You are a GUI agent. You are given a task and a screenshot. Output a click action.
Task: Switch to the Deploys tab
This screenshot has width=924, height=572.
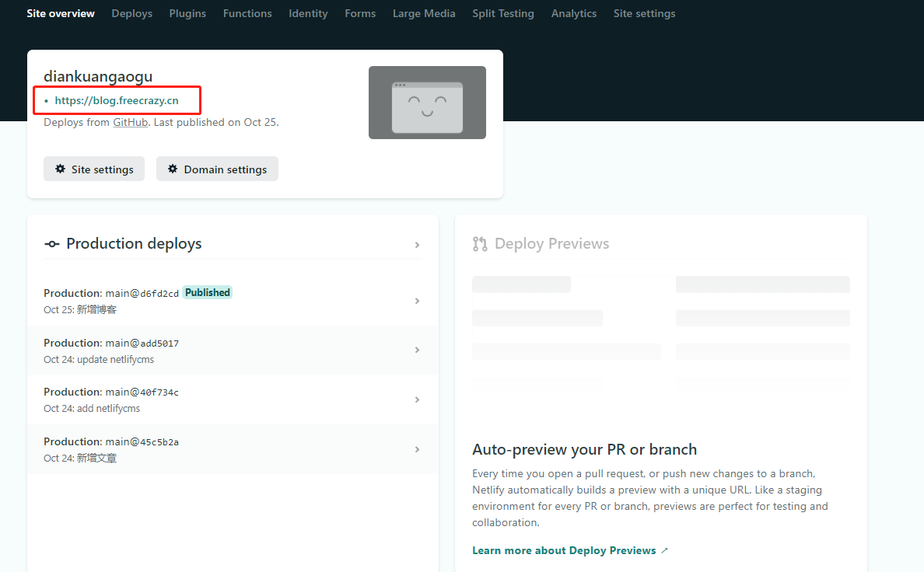point(131,13)
